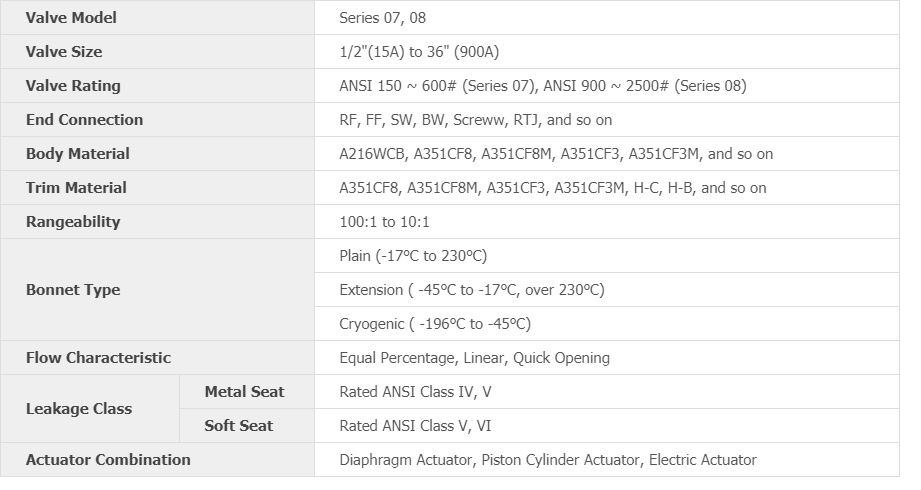
Task: Select the Rated ANSI Class V, VI value
Action: pyautogui.click(x=415, y=426)
